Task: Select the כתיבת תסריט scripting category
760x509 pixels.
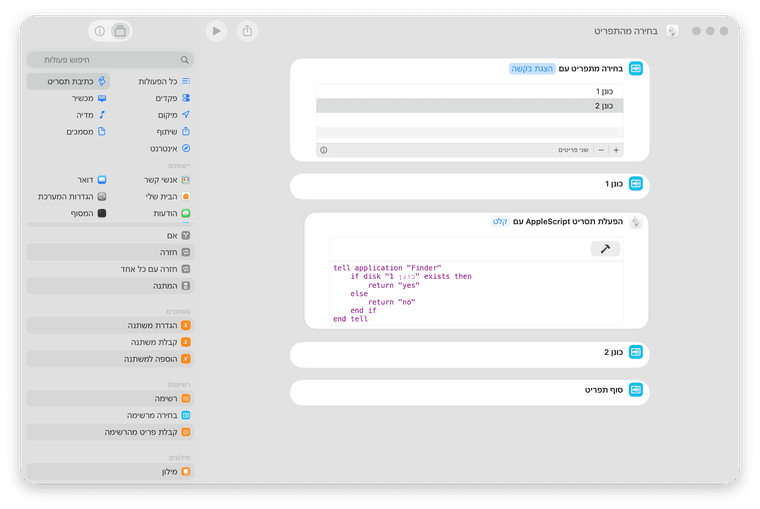Action: point(68,80)
